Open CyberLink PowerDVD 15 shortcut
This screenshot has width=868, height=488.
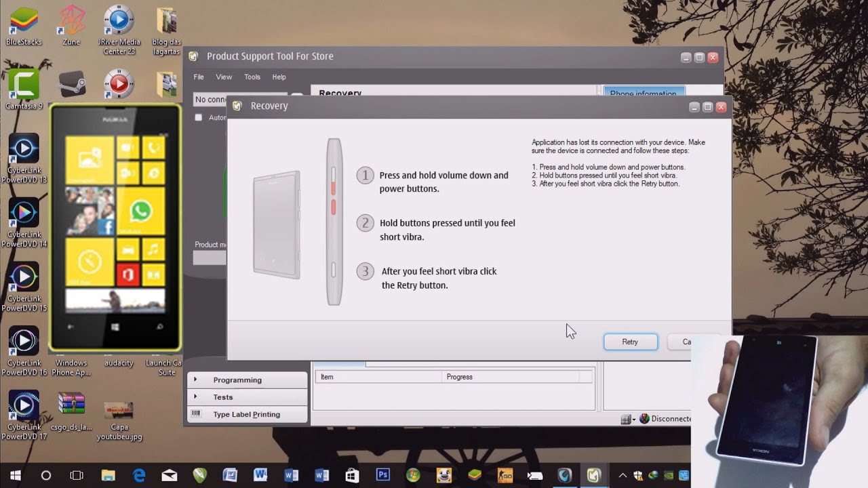[x=24, y=287]
